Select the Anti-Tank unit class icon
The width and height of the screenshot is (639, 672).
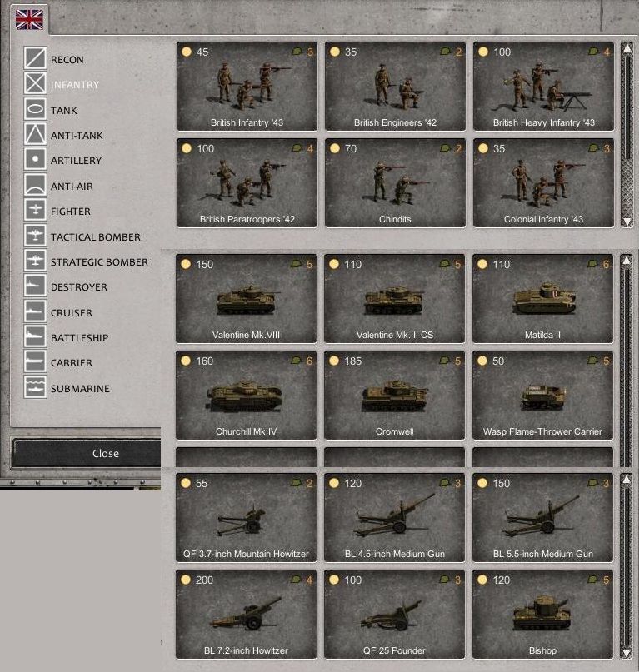tap(35, 134)
